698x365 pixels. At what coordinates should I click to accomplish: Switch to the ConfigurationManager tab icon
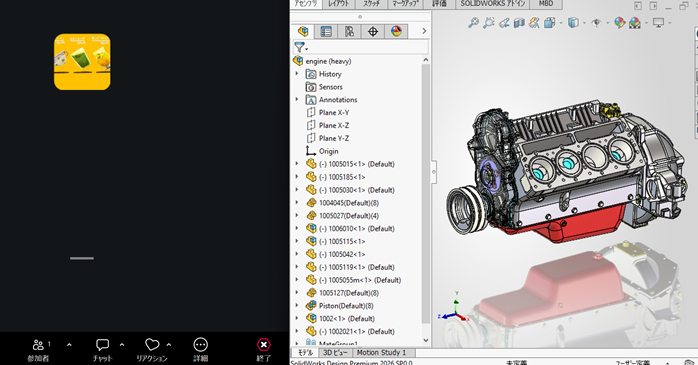(349, 31)
